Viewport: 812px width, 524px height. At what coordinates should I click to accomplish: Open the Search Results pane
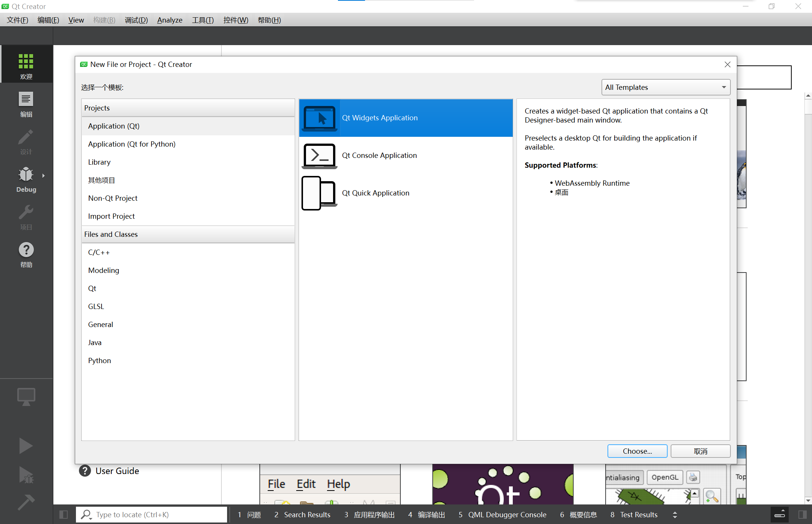302,515
